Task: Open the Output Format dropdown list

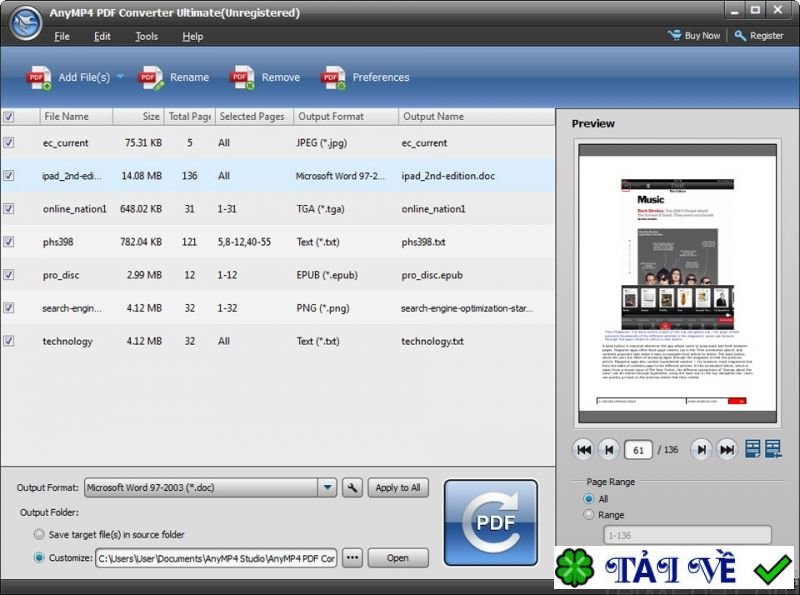Action: 328,488
